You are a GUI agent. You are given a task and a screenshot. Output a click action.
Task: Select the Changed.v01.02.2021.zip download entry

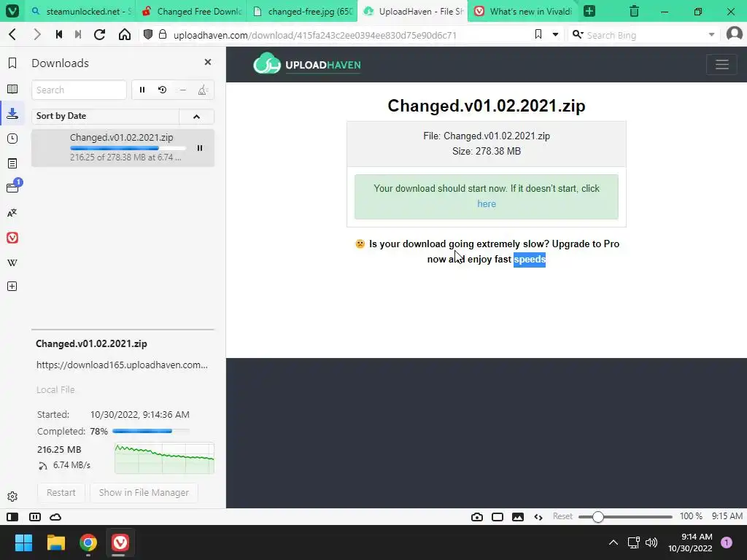[x=123, y=147]
